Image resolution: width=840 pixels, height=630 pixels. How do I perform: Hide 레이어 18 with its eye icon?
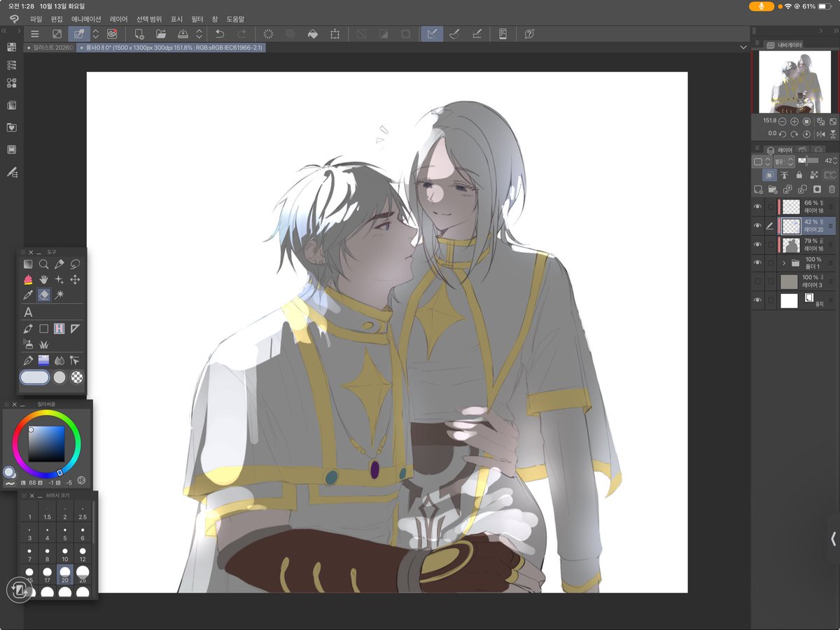click(x=757, y=207)
